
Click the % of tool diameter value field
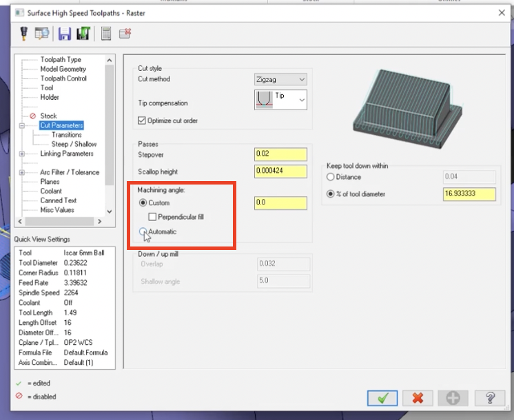[469, 194]
